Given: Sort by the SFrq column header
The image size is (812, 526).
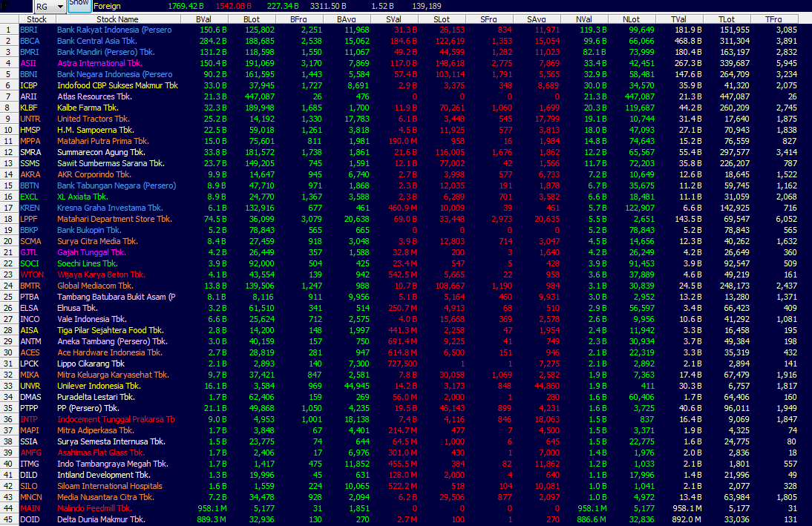Looking at the screenshot, I should point(489,19).
